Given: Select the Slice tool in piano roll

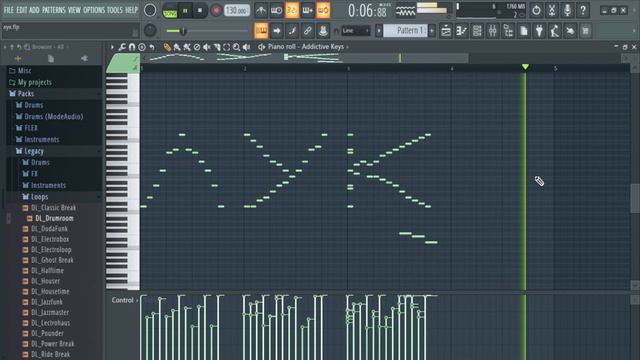Looking at the screenshot, I should (x=217, y=47).
